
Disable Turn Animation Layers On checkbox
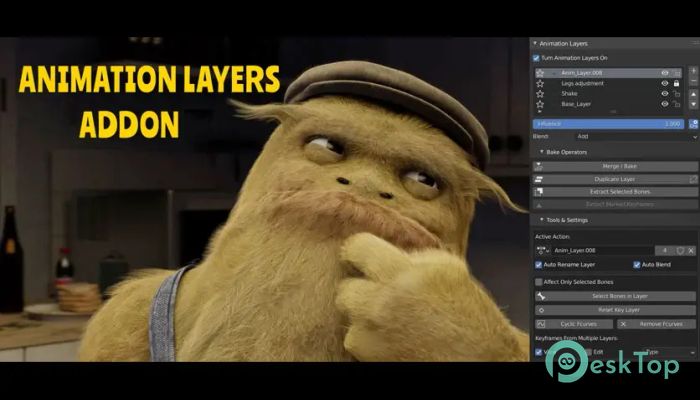pos(536,58)
